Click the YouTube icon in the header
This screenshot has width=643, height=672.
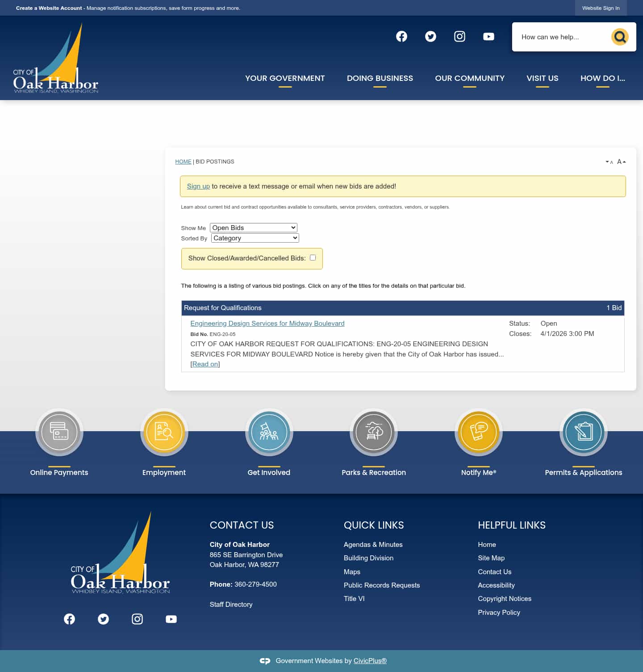point(489,36)
